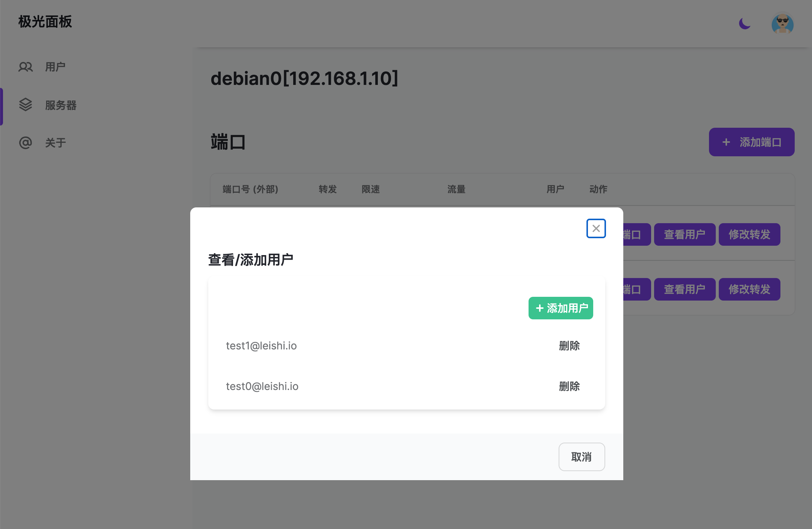Click the users sidebar icon
Screen dimensions: 812x529
pyautogui.click(x=26, y=67)
